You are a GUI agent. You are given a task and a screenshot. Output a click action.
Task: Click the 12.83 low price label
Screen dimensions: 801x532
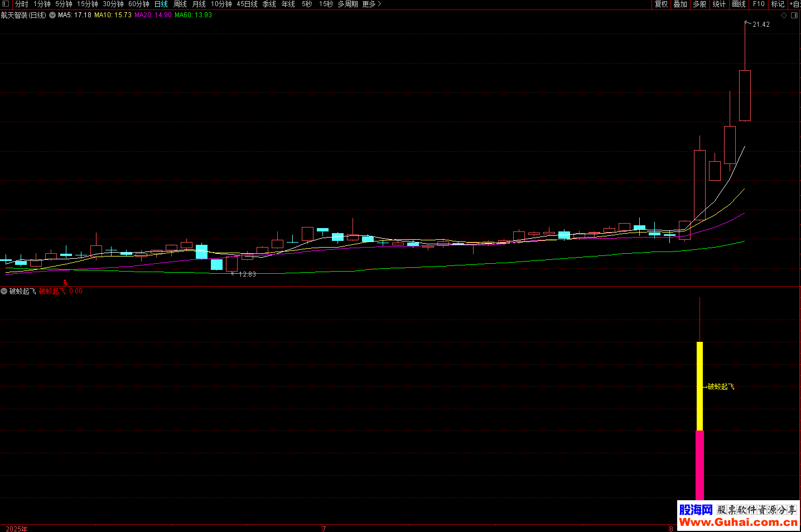(x=247, y=274)
